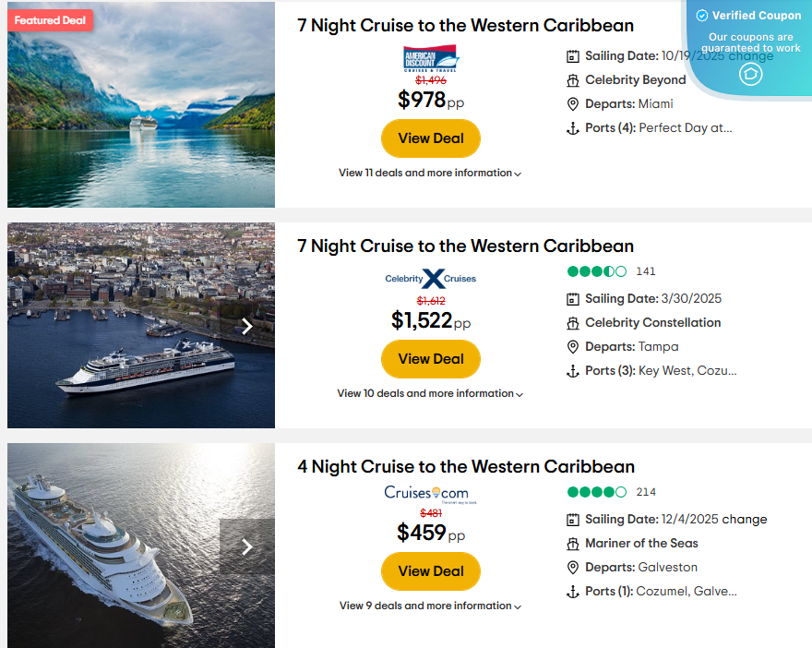Click the next arrow on the Celebrity Constellation photo
Viewport: 812px width, 648px height.
pos(246,326)
